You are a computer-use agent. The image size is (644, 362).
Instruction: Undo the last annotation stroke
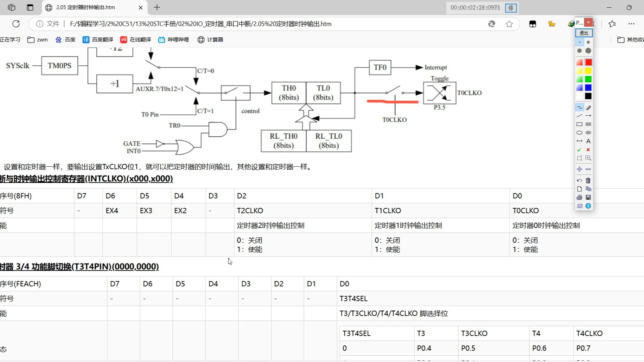tap(580, 180)
